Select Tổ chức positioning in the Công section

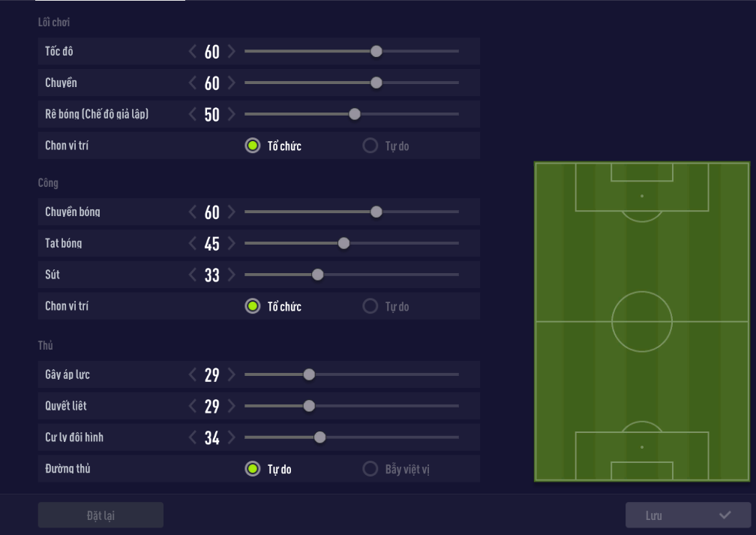[x=253, y=307]
